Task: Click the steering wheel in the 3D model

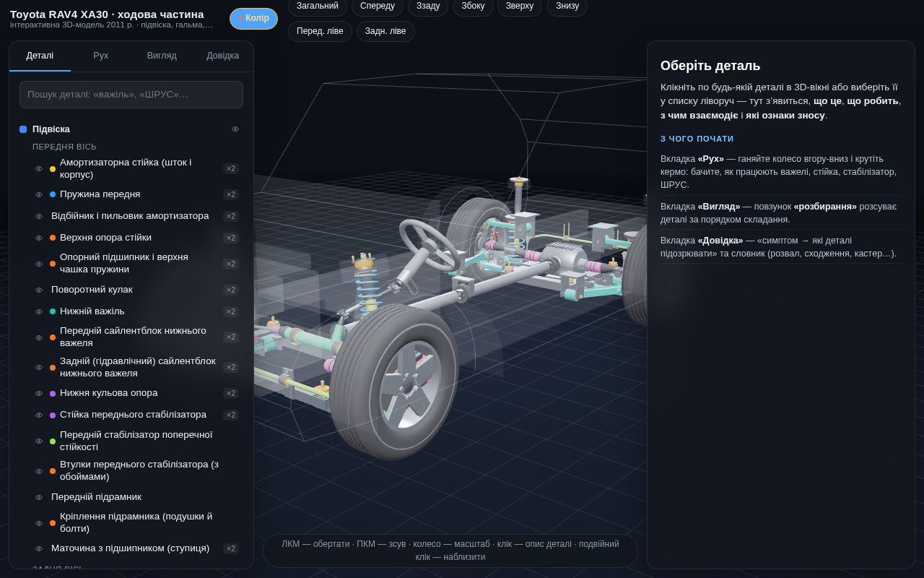Action: (x=430, y=246)
